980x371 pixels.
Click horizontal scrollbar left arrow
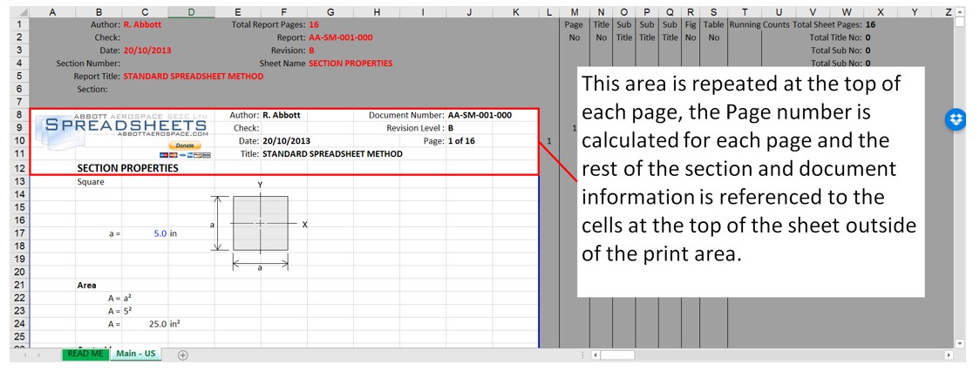pyautogui.click(x=595, y=355)
